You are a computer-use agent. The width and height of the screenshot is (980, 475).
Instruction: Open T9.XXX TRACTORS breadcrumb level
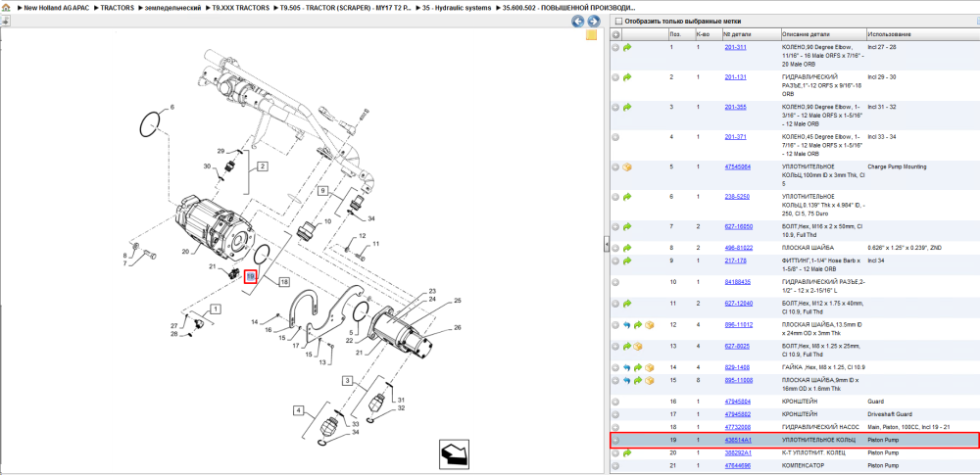pos(241,8)
